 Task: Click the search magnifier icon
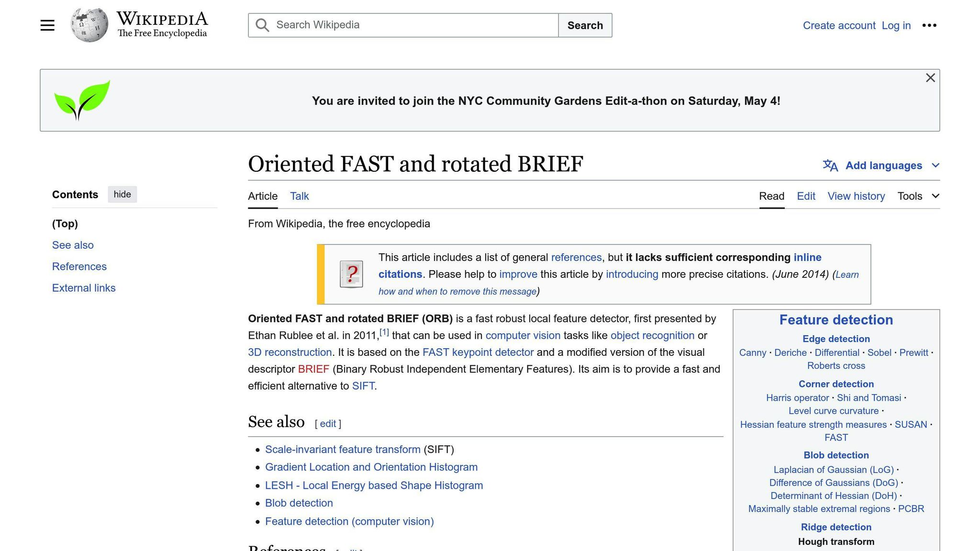[x=262, y=25]
